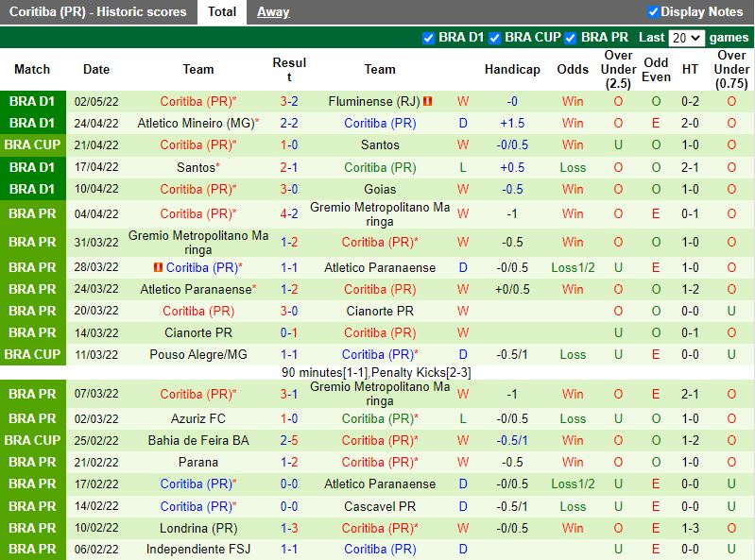This screenshot has width=755, height=560.
Task: Uncheck the BRA CUP filter checkbox
Action: 494,38
